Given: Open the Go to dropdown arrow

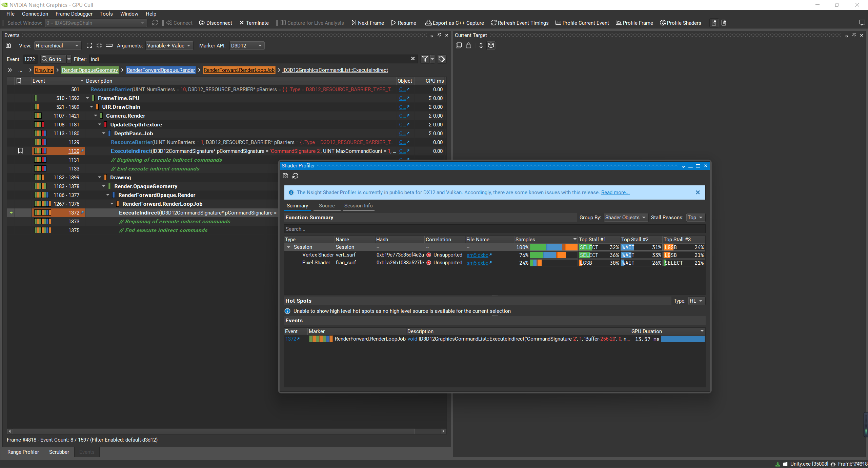Looking at the screenshot, I should coord(69,59).
